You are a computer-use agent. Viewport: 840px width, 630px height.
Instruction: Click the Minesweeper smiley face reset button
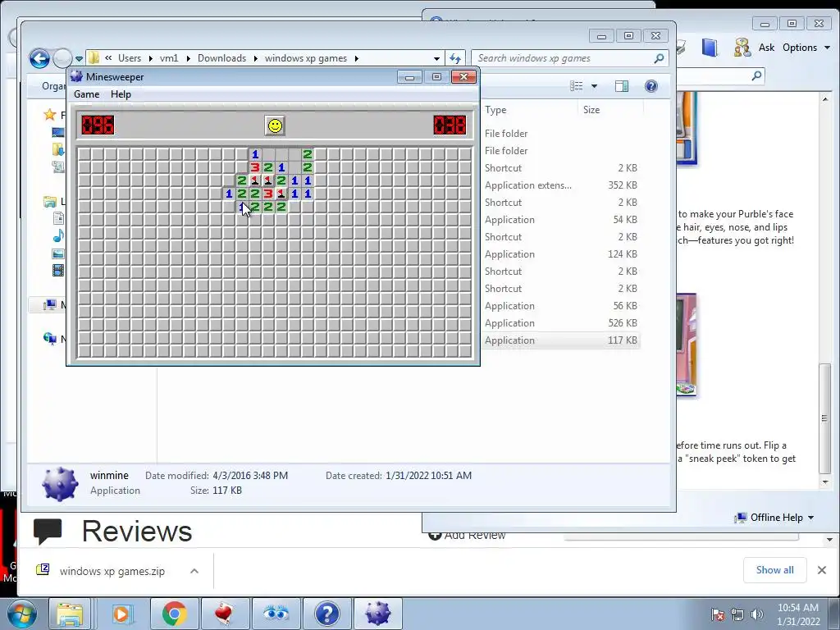click(x=275, y=126)
